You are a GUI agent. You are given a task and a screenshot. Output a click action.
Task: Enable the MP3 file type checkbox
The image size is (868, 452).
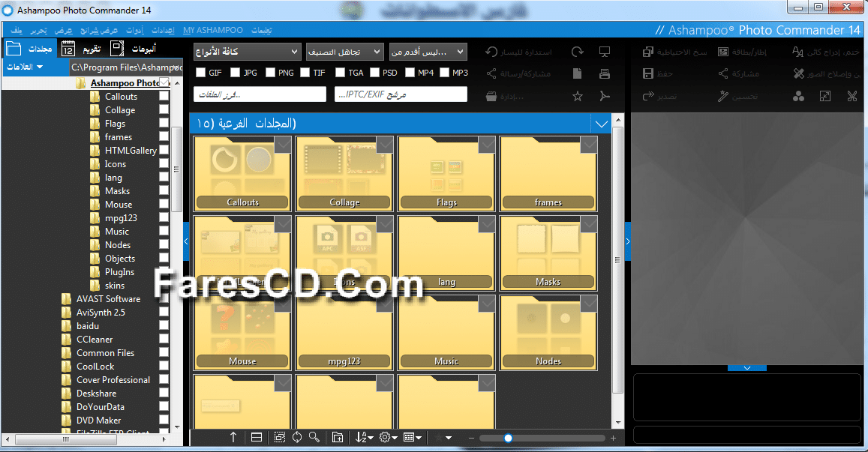point(444,73)
